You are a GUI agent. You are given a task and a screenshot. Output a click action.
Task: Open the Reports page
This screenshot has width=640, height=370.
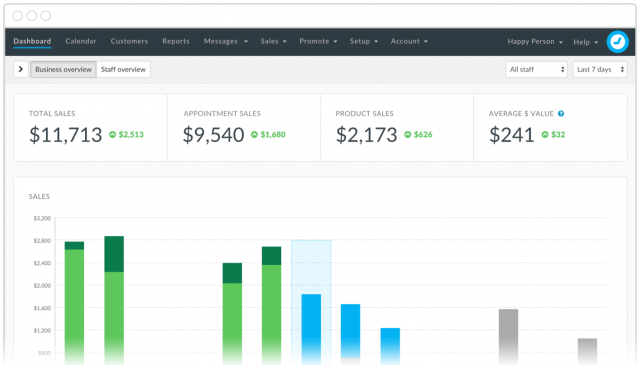[x=176, y=41]
